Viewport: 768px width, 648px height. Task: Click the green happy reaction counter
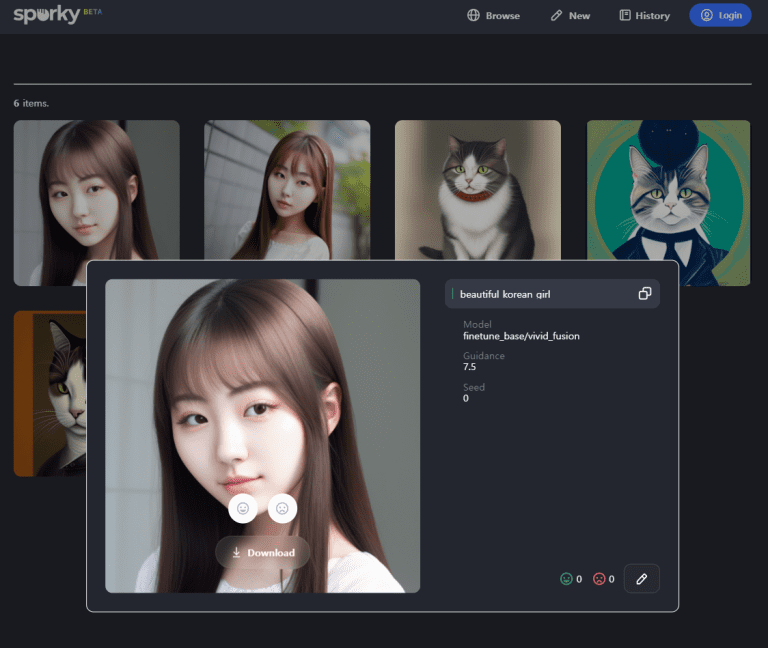[571, 579]
